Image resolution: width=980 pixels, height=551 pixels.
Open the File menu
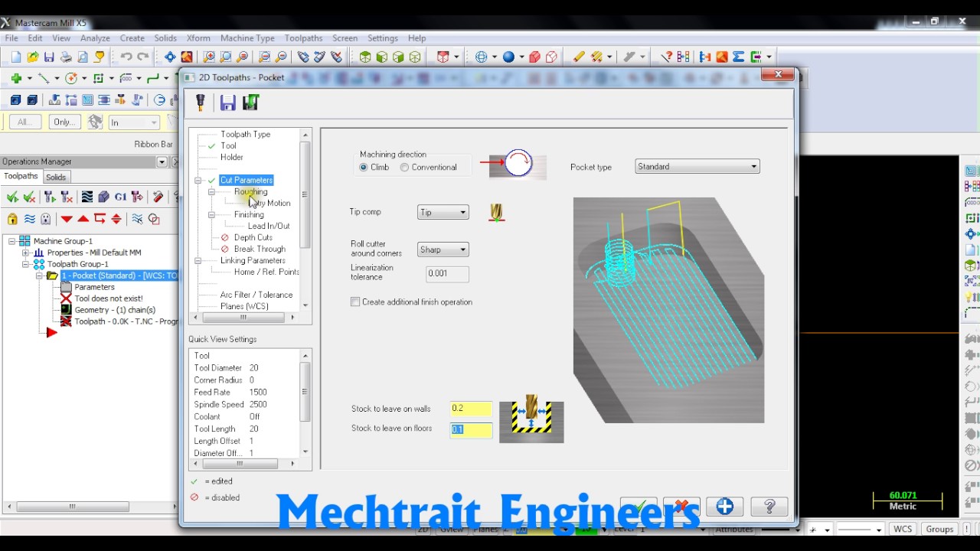click(x=11, y=38)
